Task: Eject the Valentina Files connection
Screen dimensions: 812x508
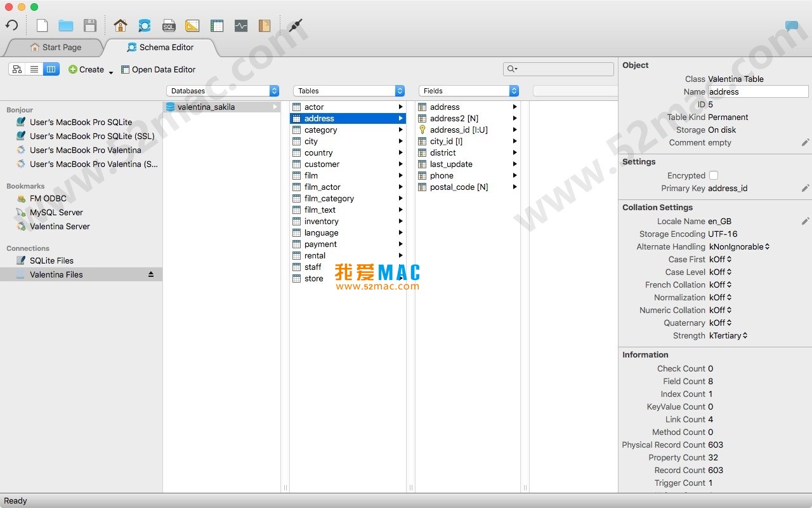Action: click(152, 274)
